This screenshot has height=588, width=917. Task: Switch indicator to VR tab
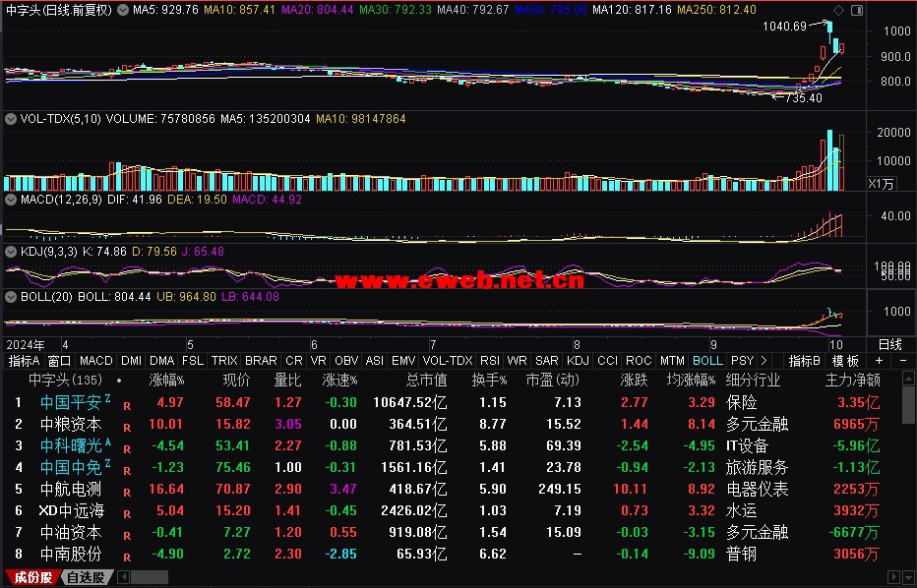click(x=319, y=361)
